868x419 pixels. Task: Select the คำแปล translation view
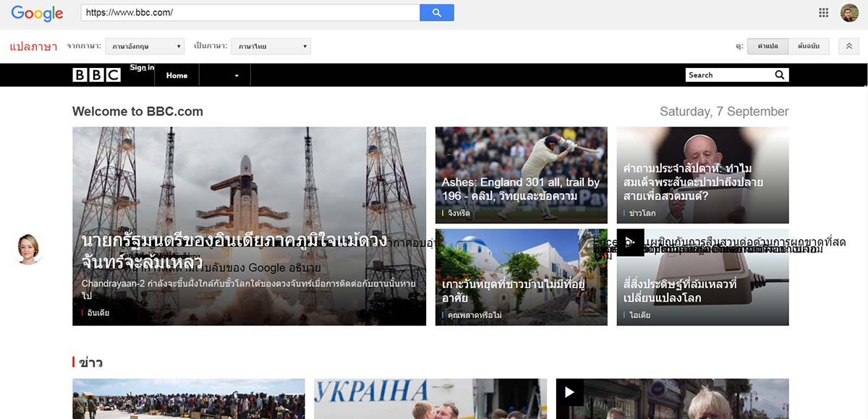(x=767, y=46)
